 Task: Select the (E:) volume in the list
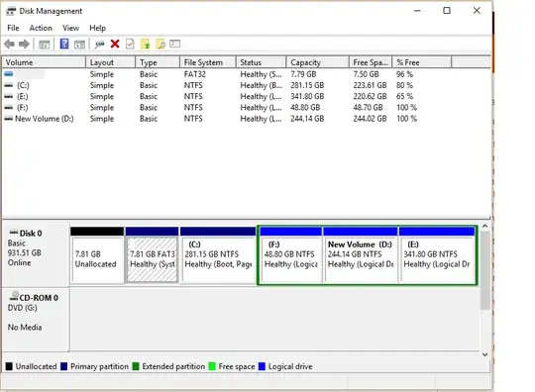tap(23, 97)
